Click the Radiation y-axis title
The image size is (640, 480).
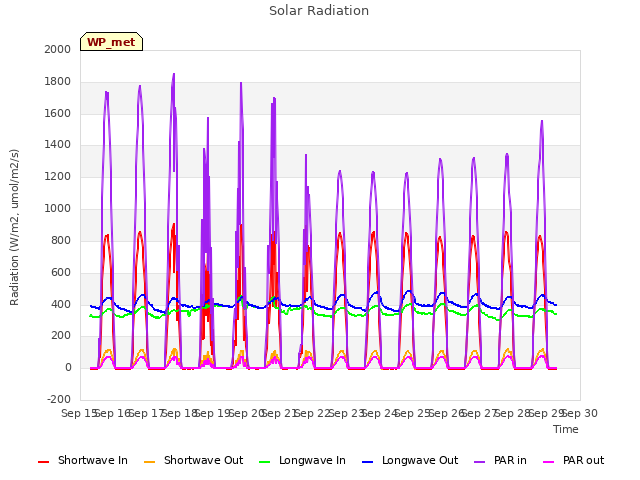tap(14, 227)
